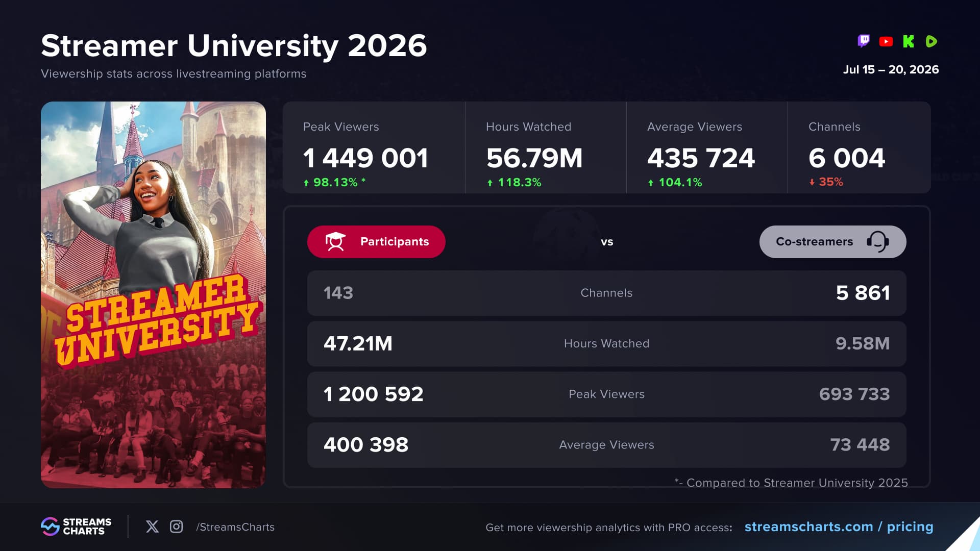
Task: Open the streamscharts.com / pricing link
Action: (839, 527)
